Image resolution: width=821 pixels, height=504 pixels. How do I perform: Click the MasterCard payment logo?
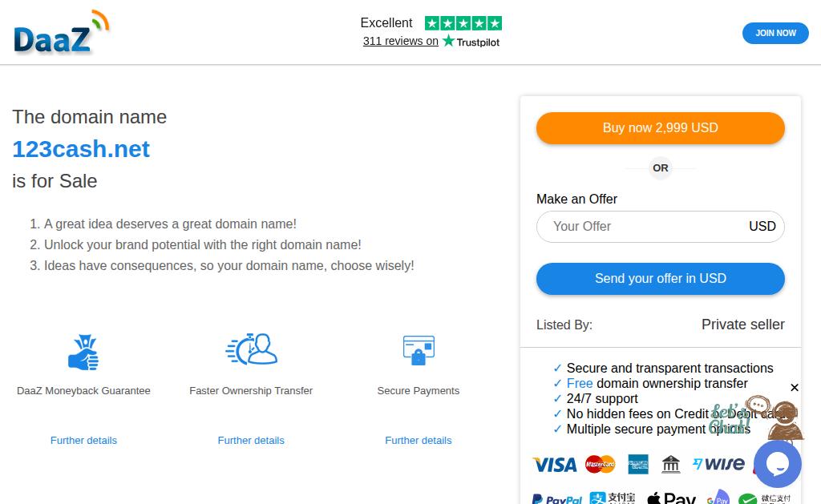point(600,465)
